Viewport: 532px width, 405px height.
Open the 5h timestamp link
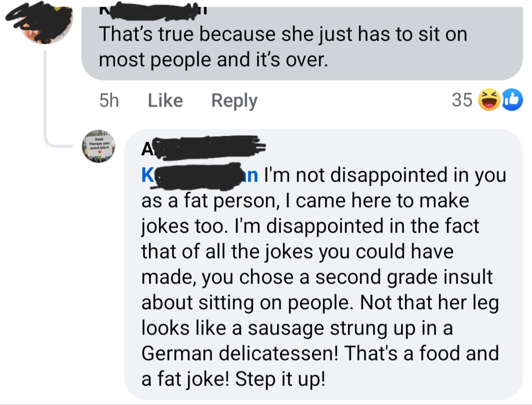coord(109,100)
